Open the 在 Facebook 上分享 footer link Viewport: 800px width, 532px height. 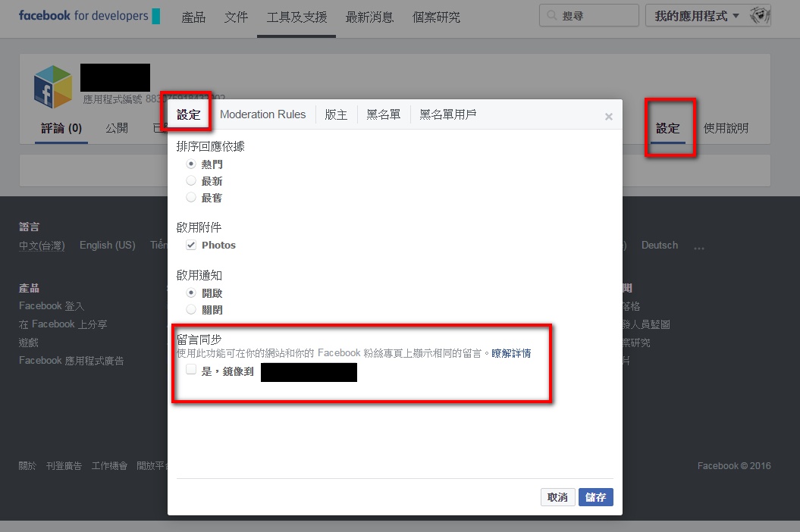[63, 324]
